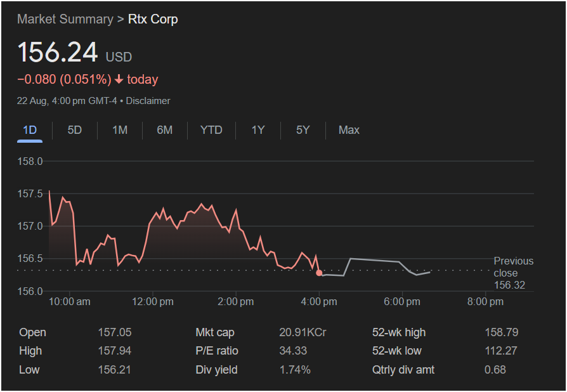Screen dimensions: 567x392
Task: Click the red down arrow icon
Action: point(119,79)
